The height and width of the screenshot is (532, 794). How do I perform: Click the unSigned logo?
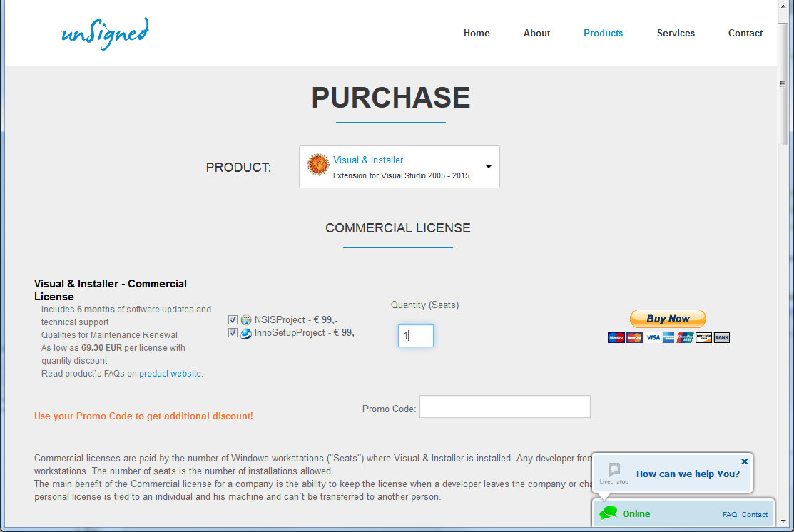click(105, 34)
